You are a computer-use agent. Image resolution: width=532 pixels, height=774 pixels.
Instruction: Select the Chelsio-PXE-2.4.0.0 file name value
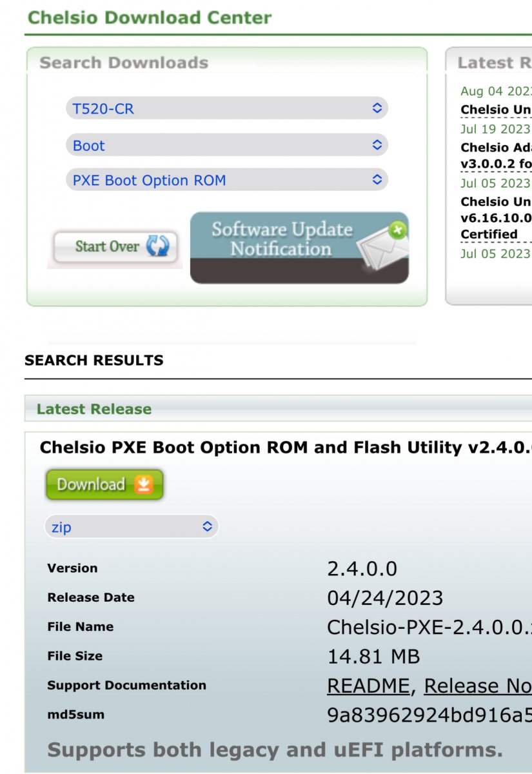(429, 627)
